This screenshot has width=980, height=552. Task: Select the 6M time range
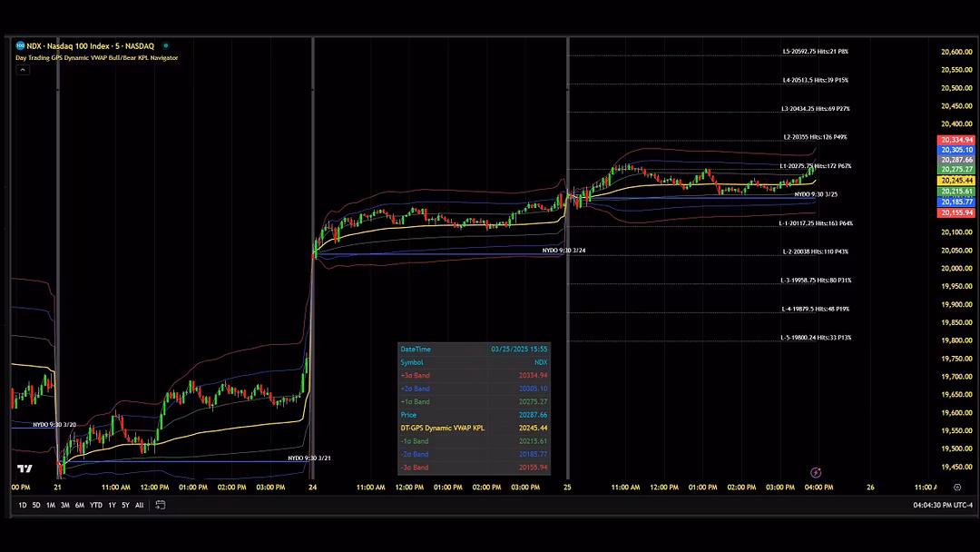(x=79, y=505)
